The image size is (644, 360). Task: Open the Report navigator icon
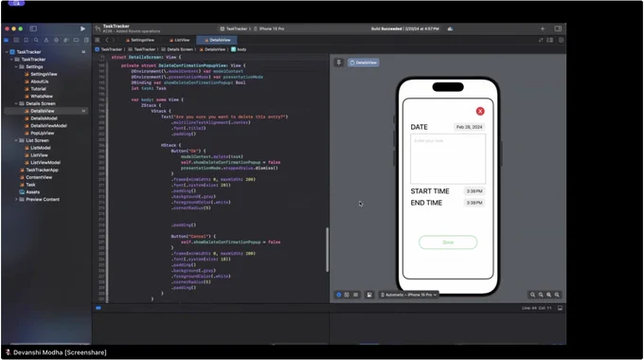(86, 41)
